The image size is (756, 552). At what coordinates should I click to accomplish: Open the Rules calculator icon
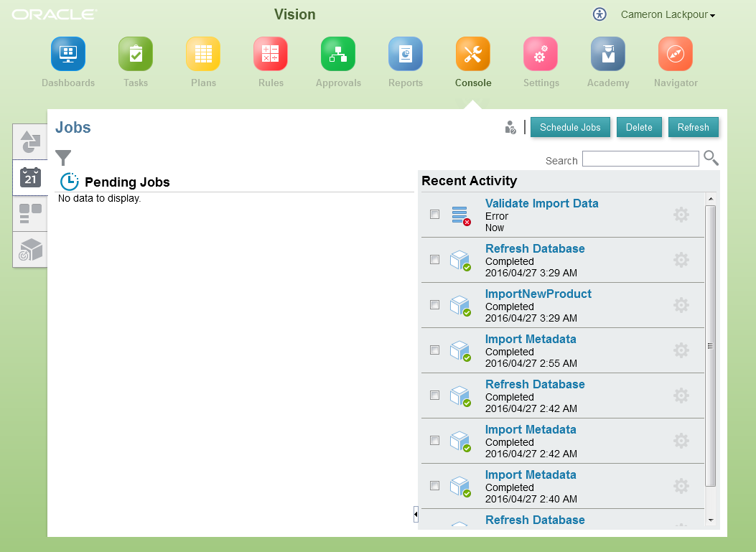271,54
